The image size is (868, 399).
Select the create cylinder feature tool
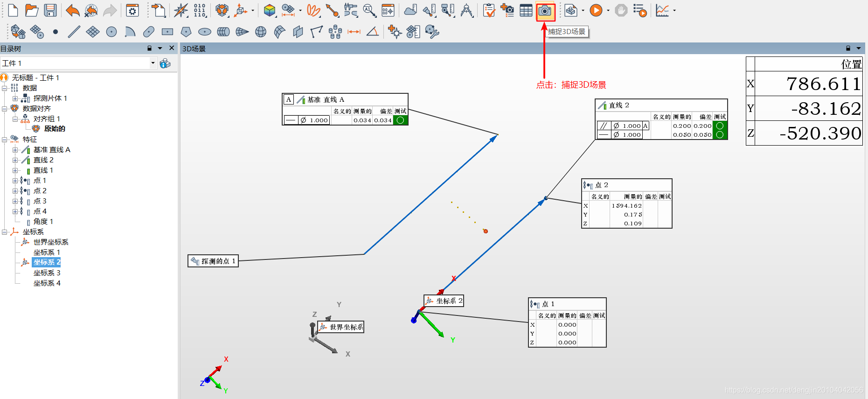[x=223, y=32]
